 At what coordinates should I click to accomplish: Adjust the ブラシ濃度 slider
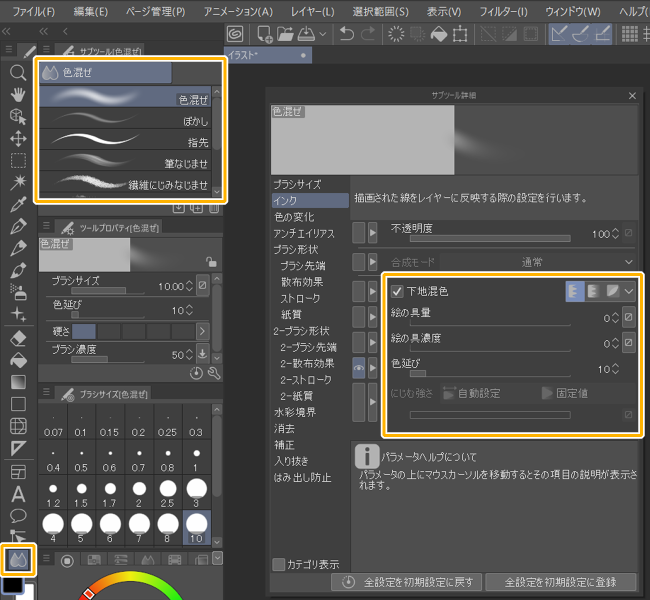click(x=108, y=360)
